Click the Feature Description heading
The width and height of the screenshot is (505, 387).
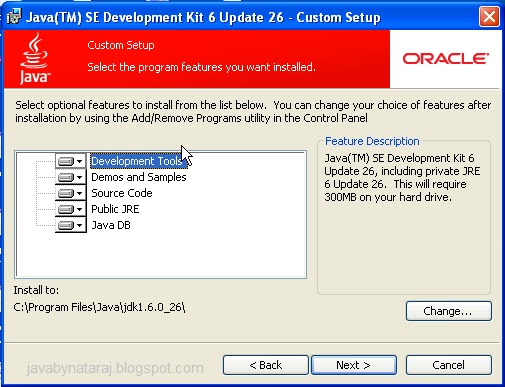pos(372,141)
